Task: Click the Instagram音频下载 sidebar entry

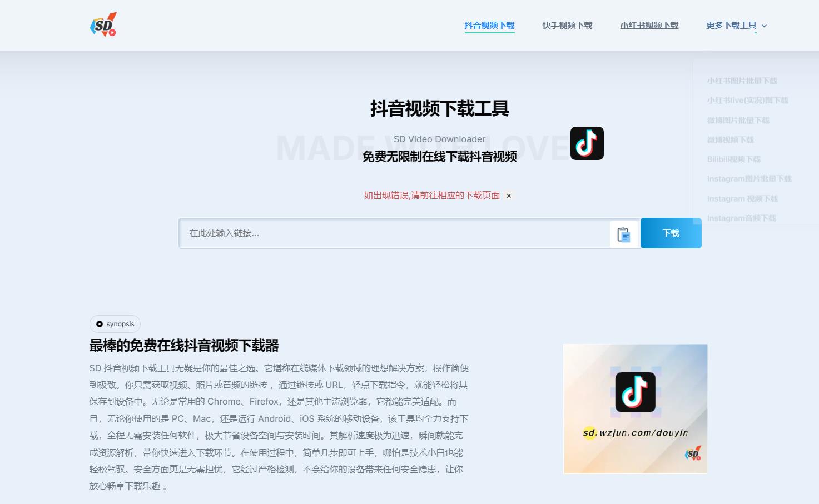Action: pyautogui.click(x=742, y=218)
